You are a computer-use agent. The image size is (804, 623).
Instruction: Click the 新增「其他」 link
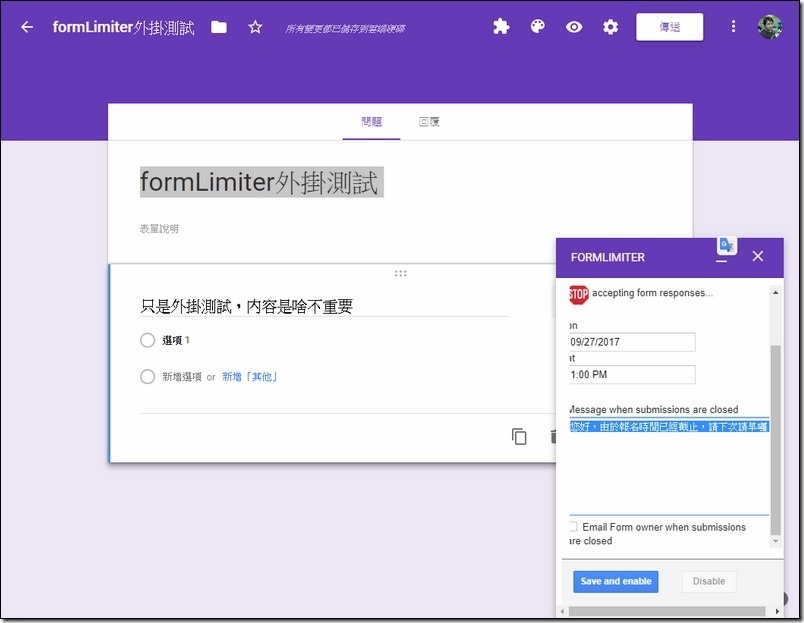click(250, 377)
